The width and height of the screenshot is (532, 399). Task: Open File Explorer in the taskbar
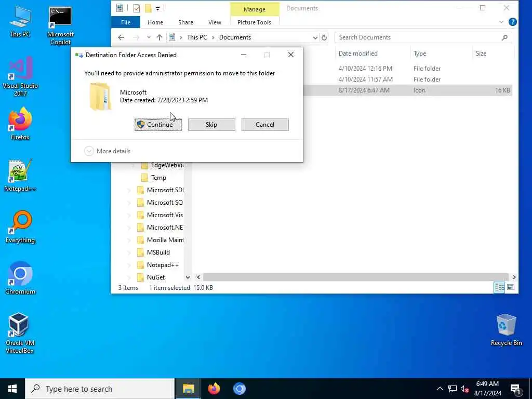pos(188,389)
